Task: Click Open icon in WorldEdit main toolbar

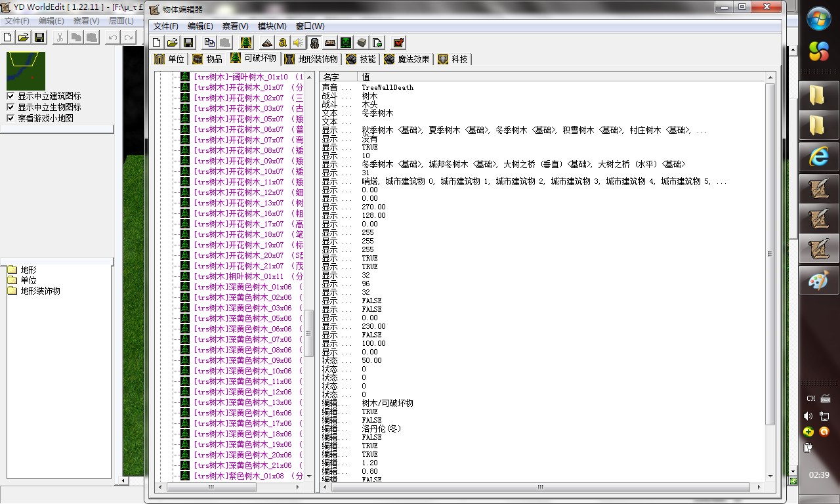Action: (x=24, y=37)
